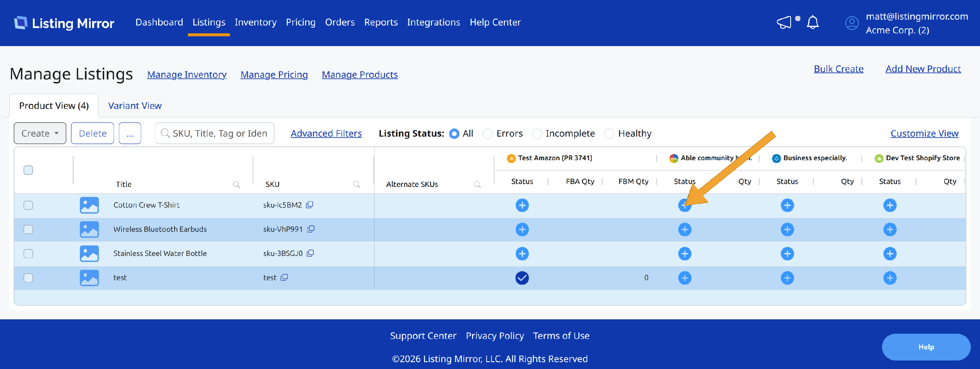Open the Integrations navigation item
The height and width of the screenshot is (369, 980).
tap(433, 22)
